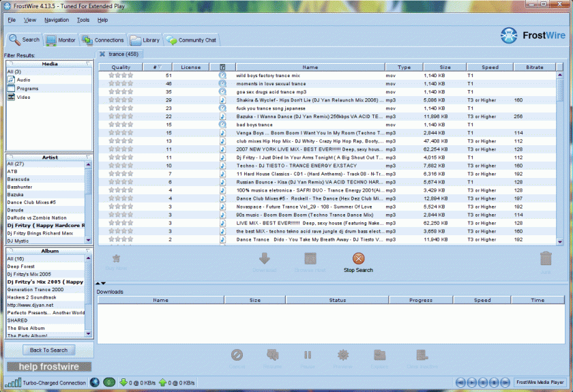The height and width of the screenshot is (392, 573).
Task: Sort results by Name column
Action: pyautogui.click(x=310, y=67)
